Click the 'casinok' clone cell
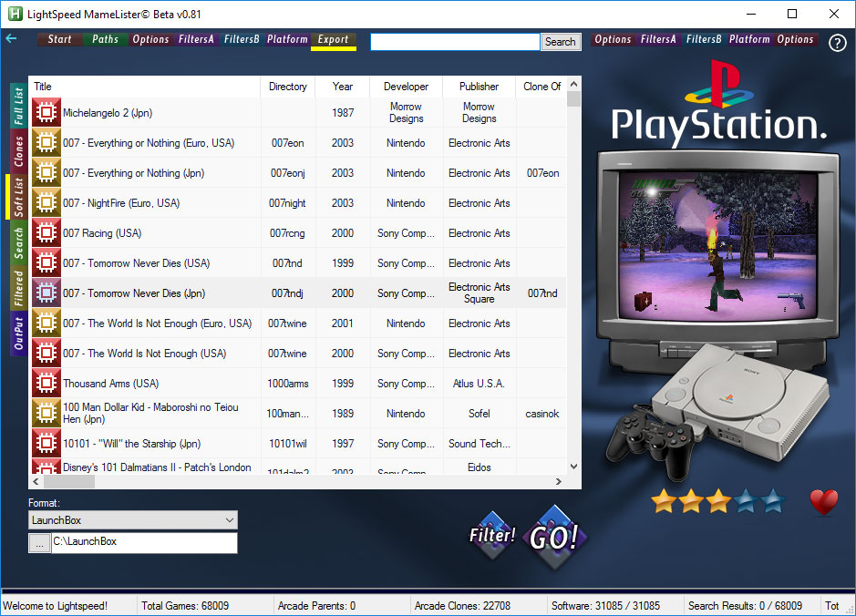The height and width of the screenshot is (616, 856). (542, 414)
